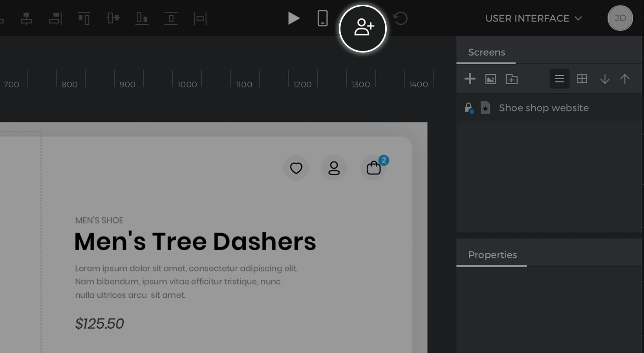Screen dimensions: 644x353
Task: Switch to the Screens tab
Action: click(487, 52)
